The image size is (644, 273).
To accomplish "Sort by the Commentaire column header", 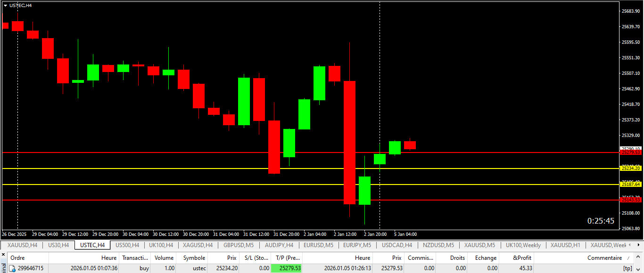I will 585,257.
